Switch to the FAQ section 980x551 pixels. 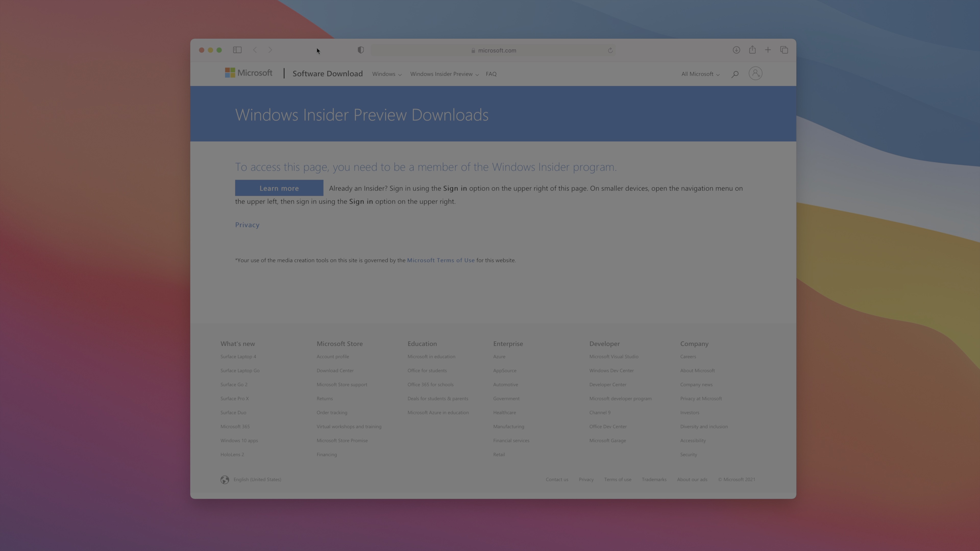491,74
